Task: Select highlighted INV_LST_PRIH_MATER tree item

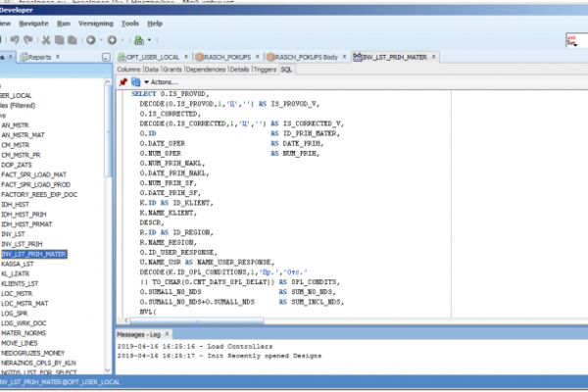Action: [x=33, y=254]
